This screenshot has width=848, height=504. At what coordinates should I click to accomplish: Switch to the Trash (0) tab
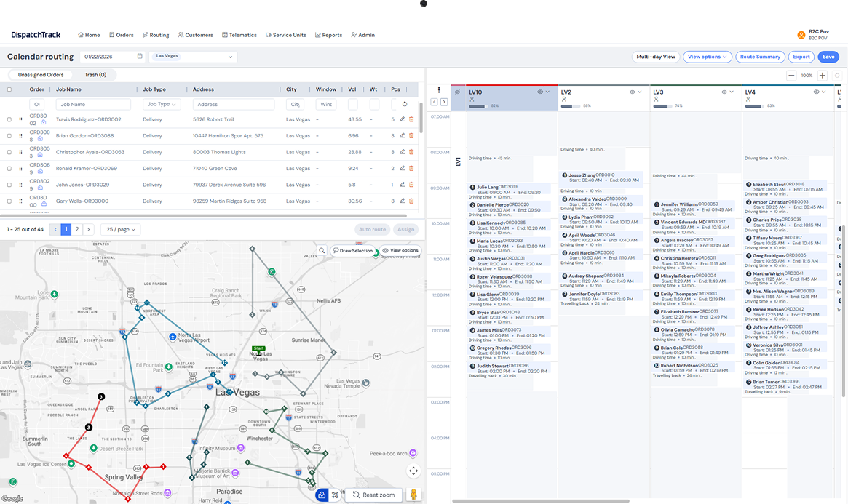tap(95, 75)
